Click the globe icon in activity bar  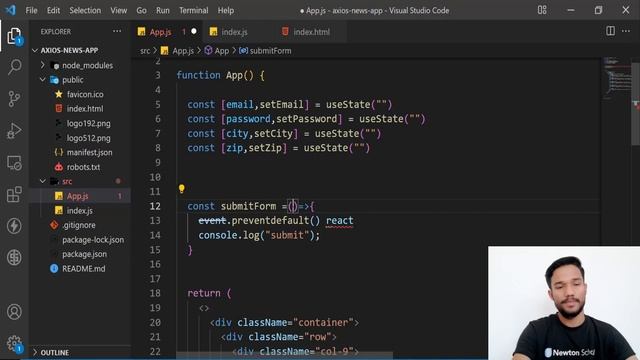pos(14,258)
